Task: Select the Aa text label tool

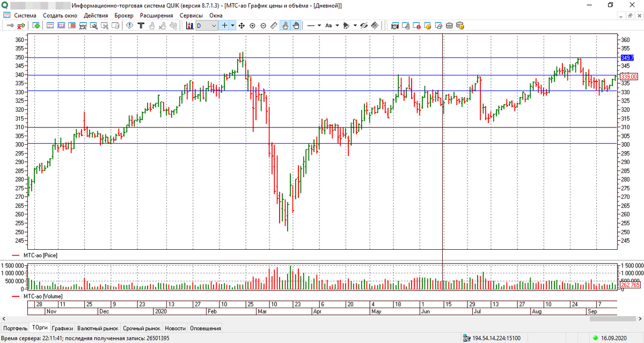Action: tap(328, 25)
